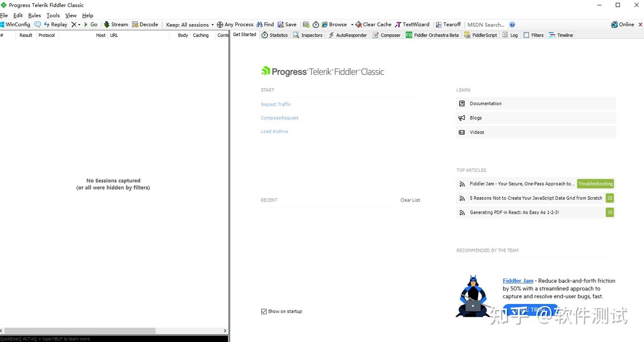Image resolution: width=644 pixels, height=342 pixels.
Task: Expand the dropdown arrow beside Browse
Action: tap(352, 25)
